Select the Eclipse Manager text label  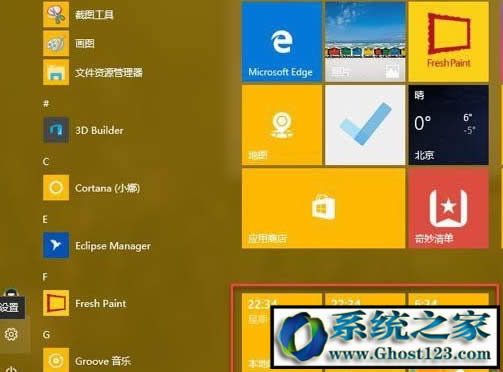point(113,246)
